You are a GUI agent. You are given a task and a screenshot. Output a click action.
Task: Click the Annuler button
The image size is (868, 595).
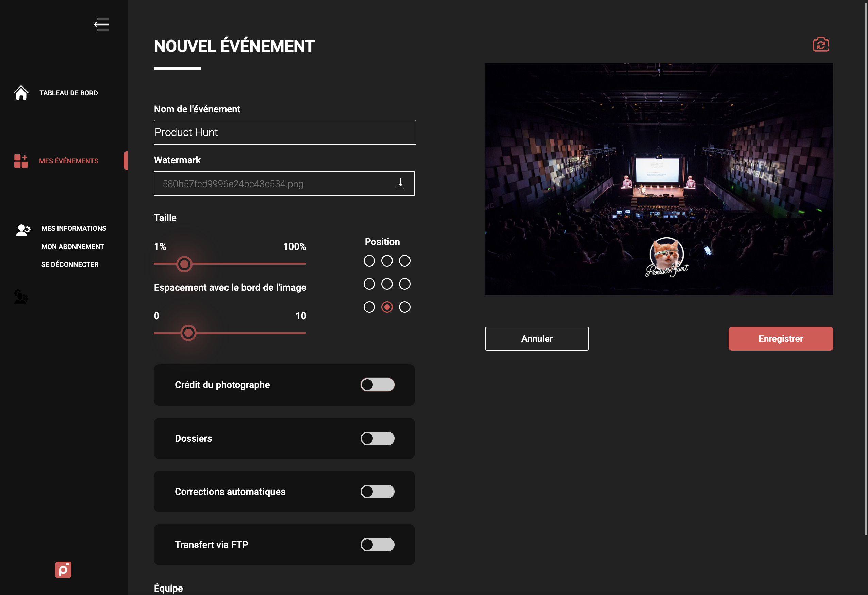537,339
